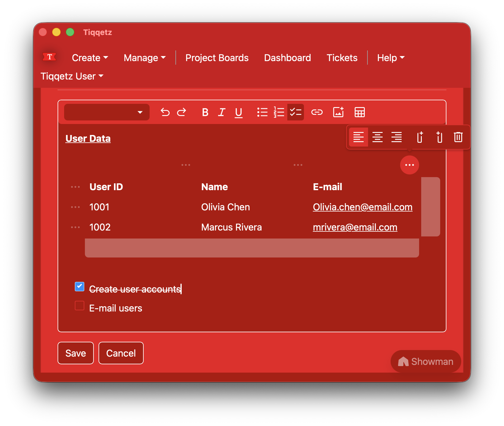
Task: Delete column using the trash icon
Action: tap(458, 137)
